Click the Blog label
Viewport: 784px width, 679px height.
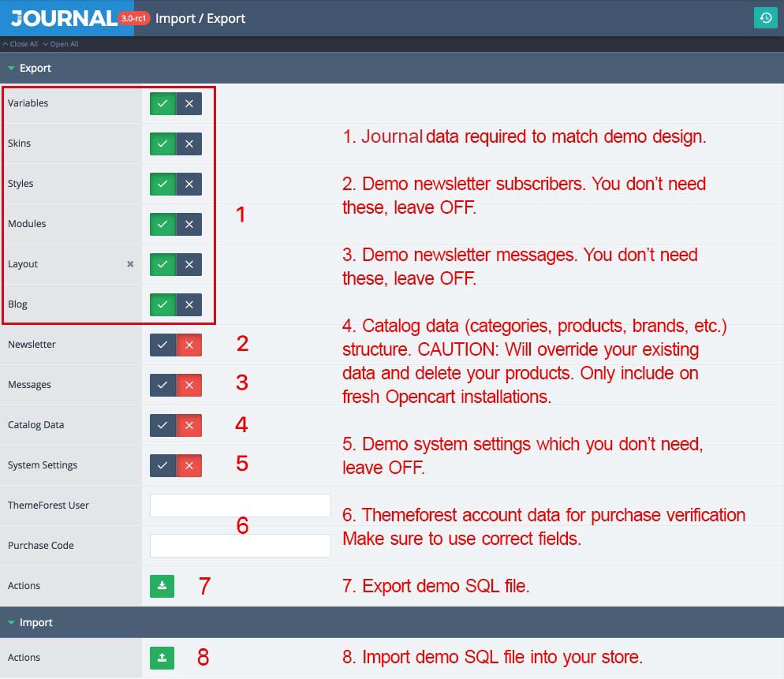coord(17,304)
